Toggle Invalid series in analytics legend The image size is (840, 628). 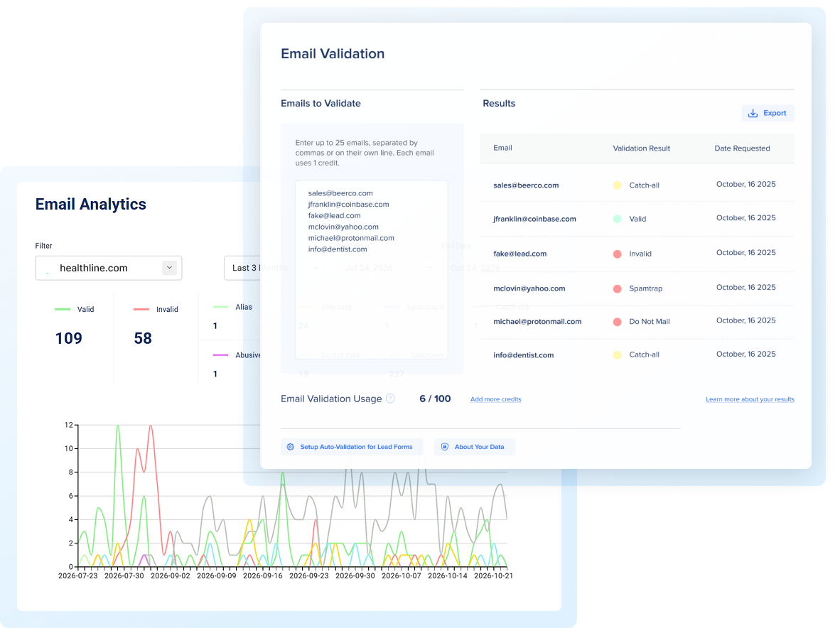click(156, 310)
